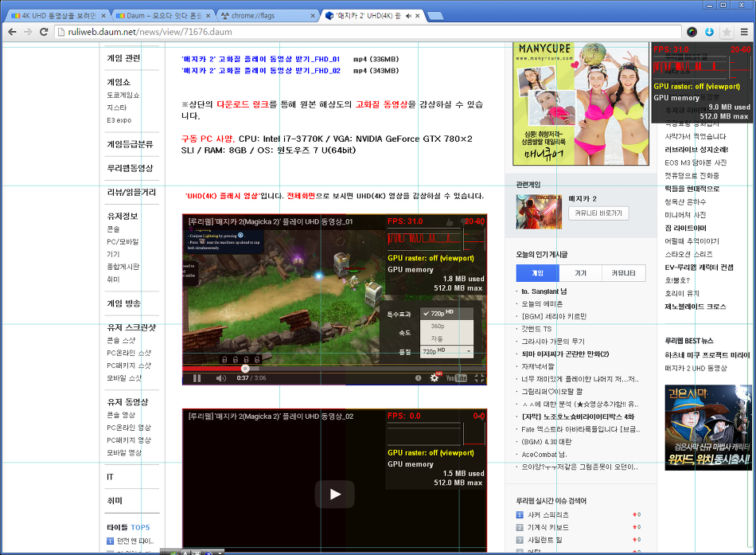Open the '기계식 키보드' trending search term

(548, 527)
